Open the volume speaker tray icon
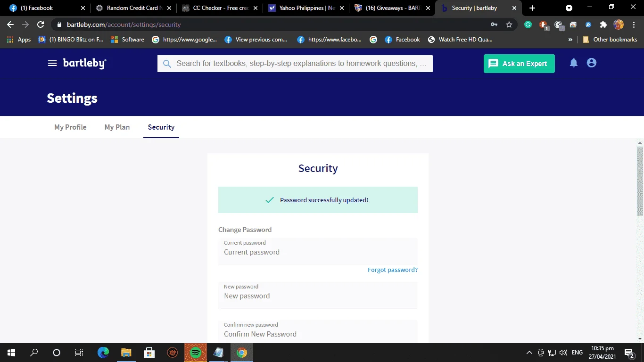 tap(563, 353)
